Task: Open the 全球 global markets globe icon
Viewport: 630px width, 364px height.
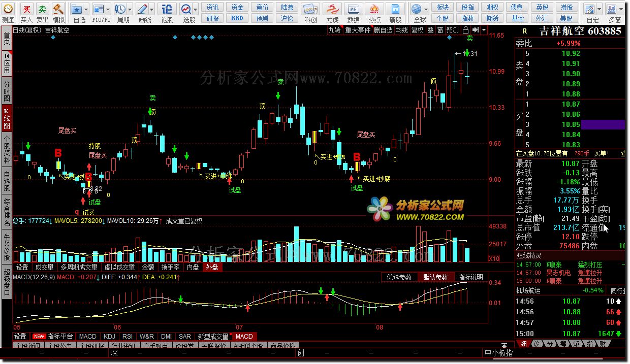Action: pyautogui.click(x=417, y=9)
